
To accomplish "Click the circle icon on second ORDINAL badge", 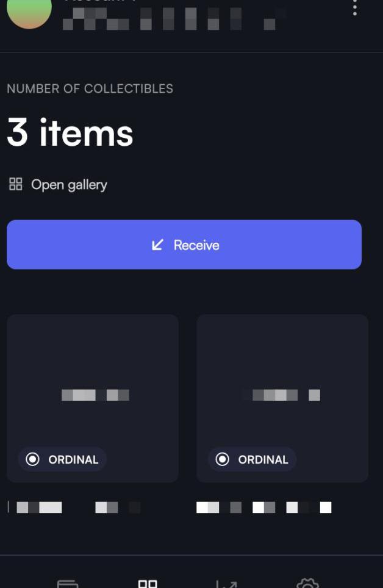I will coord(223,459).
